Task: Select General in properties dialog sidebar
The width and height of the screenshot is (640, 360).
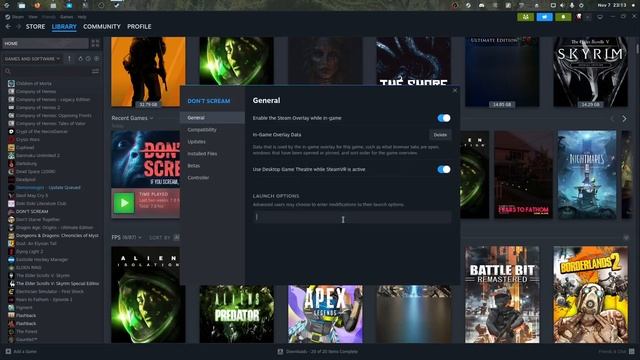Action: (x=212, y=118)
